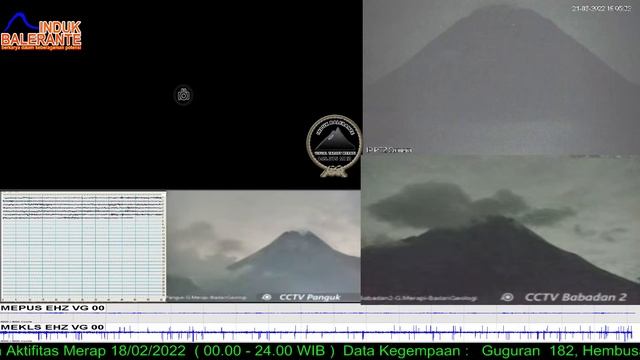Click the MEKLS EHZ VG 00 label
The height and width of the screenshot is (360, 640).
[53, 327]
